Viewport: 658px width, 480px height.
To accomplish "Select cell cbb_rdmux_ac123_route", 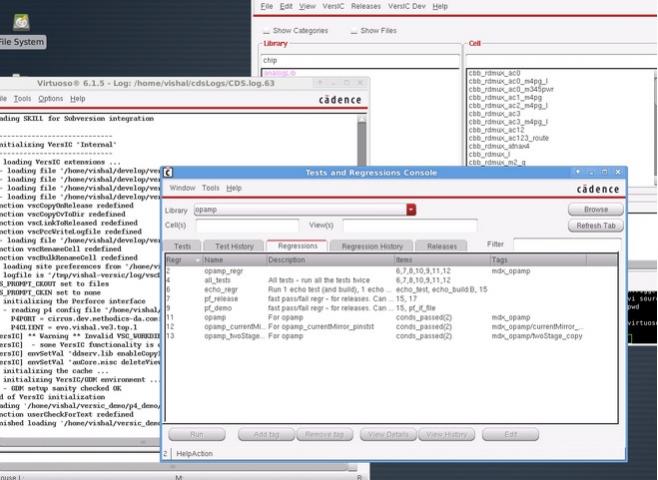I will click(509, 138).
